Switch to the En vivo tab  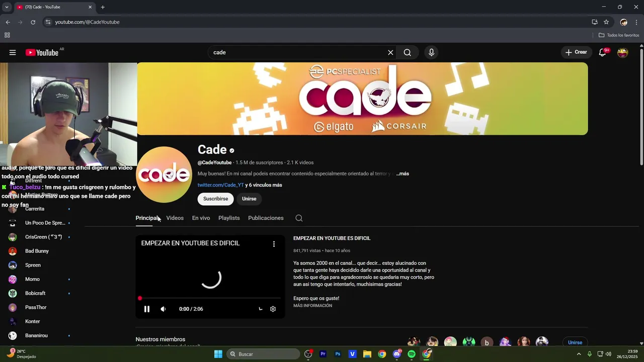201,218
